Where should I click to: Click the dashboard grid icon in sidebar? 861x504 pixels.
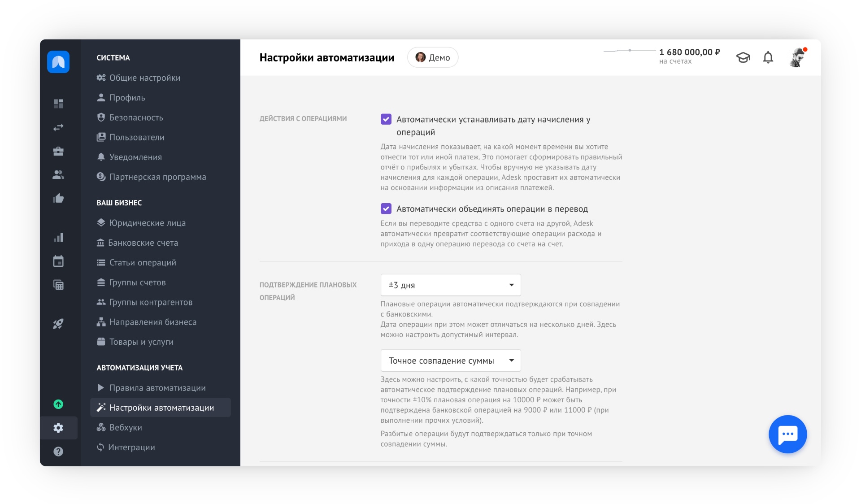[58, 104]
